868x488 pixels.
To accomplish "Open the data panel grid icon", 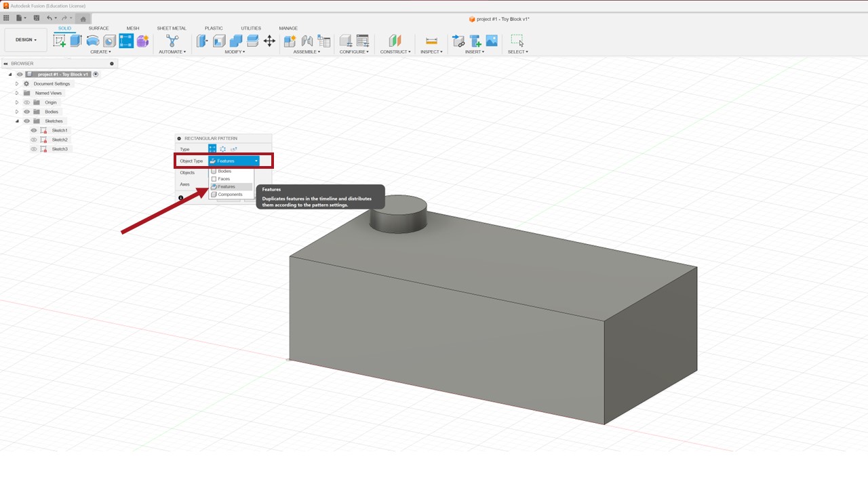I will click(x=7, y=18).
